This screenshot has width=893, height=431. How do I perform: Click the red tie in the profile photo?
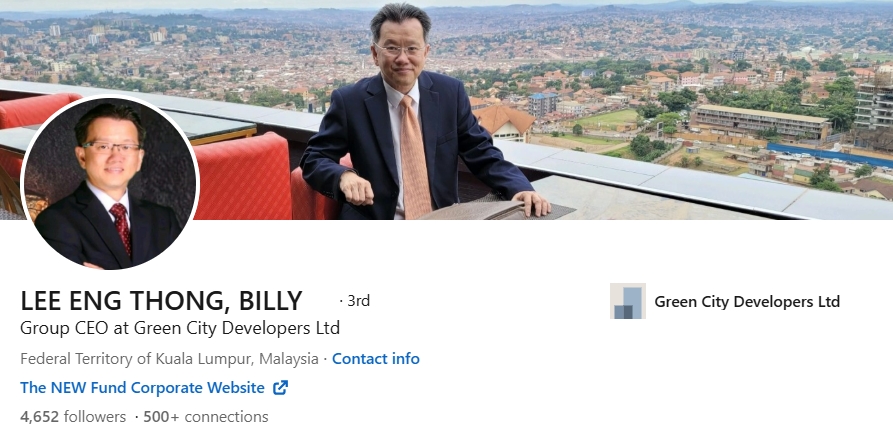pyautogui.click(x=121, y=228)
